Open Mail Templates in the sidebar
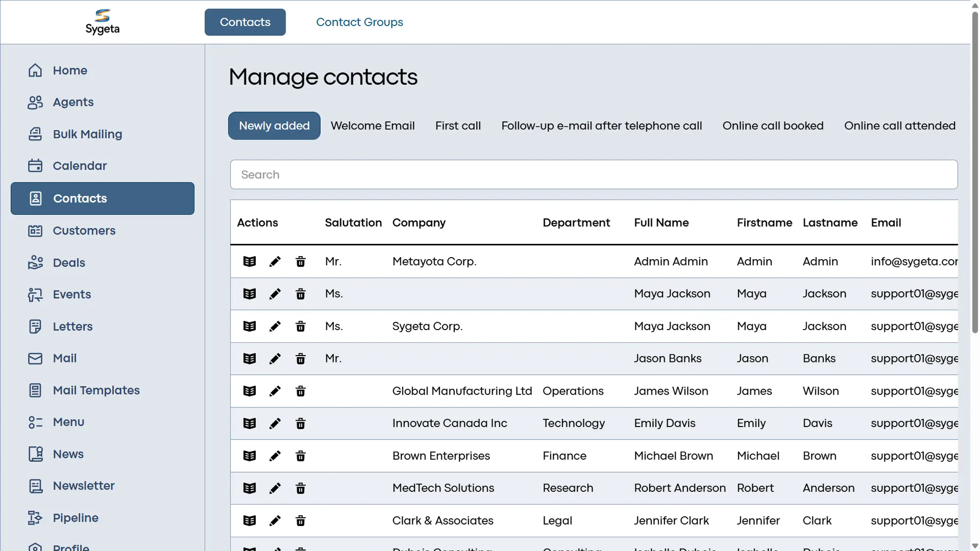 pos(102,390)
